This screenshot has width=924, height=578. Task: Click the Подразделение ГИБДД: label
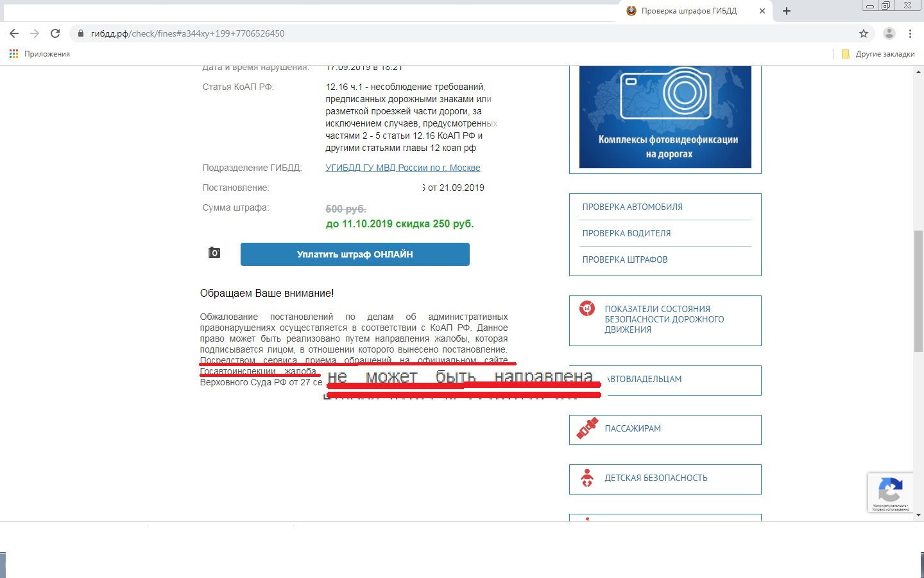tap(252, 168)
